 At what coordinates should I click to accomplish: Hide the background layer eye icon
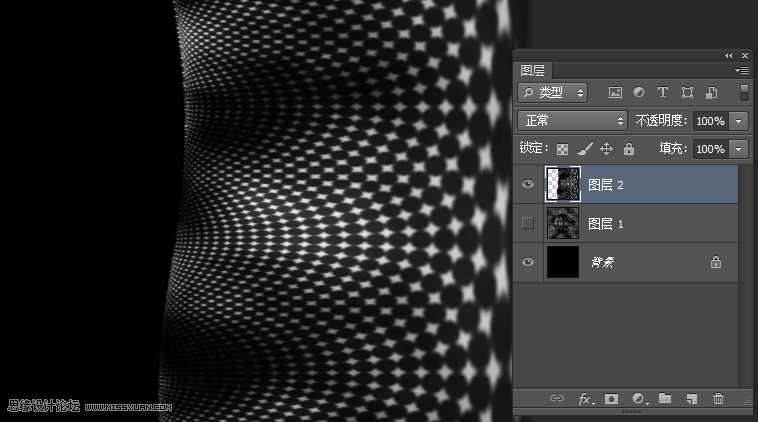click(528, 262)
